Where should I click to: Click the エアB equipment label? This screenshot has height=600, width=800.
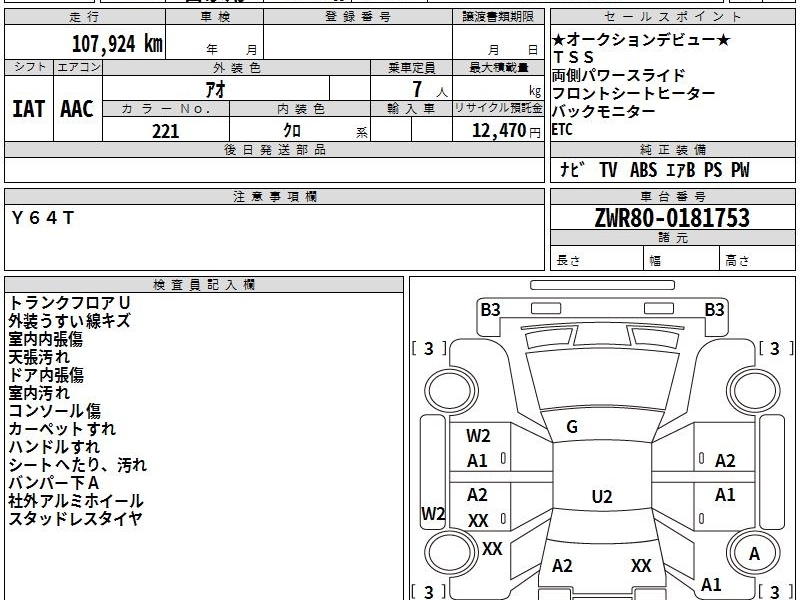(681, 169)
